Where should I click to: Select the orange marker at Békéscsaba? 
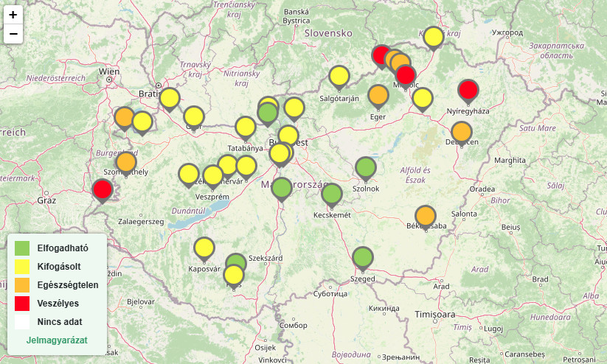tap(425, 216)
